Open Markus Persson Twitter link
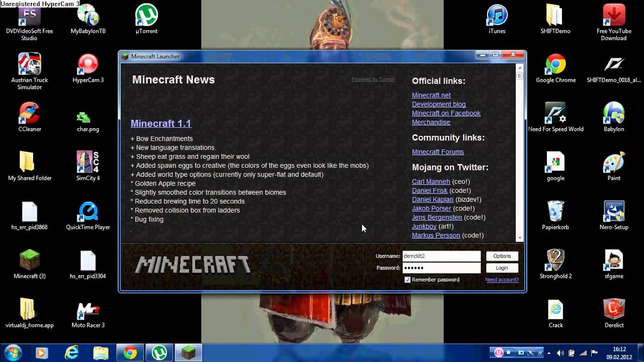Screen dimensions: 644x362 tap(436, 235)
